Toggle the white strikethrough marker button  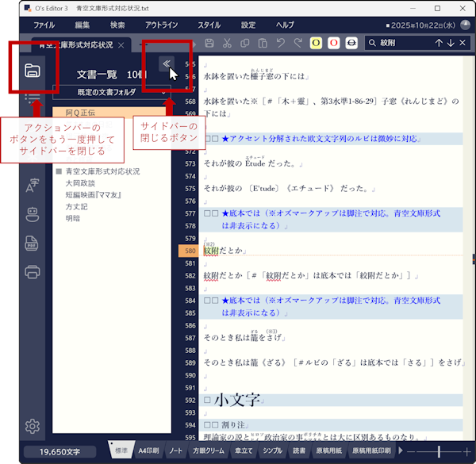point(352,42)
